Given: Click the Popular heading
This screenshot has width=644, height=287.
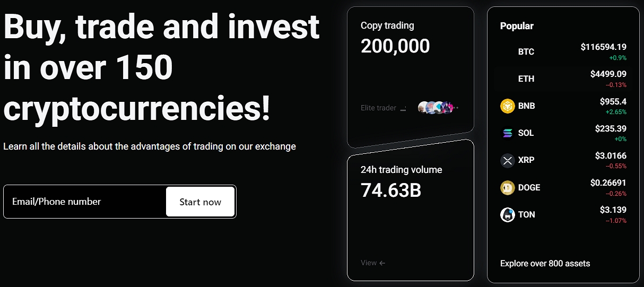Looking at the screenshot, I should [517, 26].
